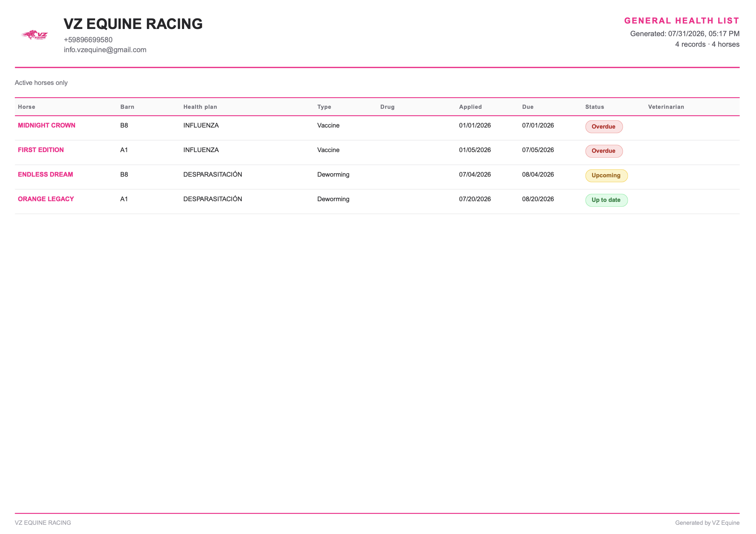Click the GENERAL HEALTH LIST title

682,21
